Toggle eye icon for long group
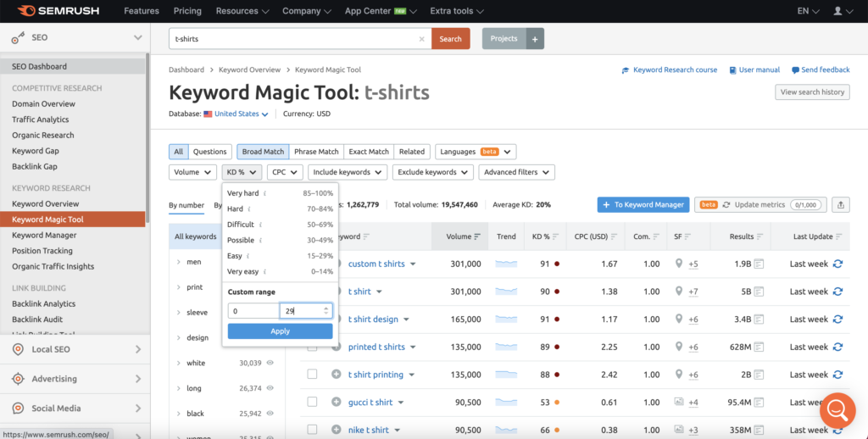Viewport: 868px width, 439px height. 270,388
